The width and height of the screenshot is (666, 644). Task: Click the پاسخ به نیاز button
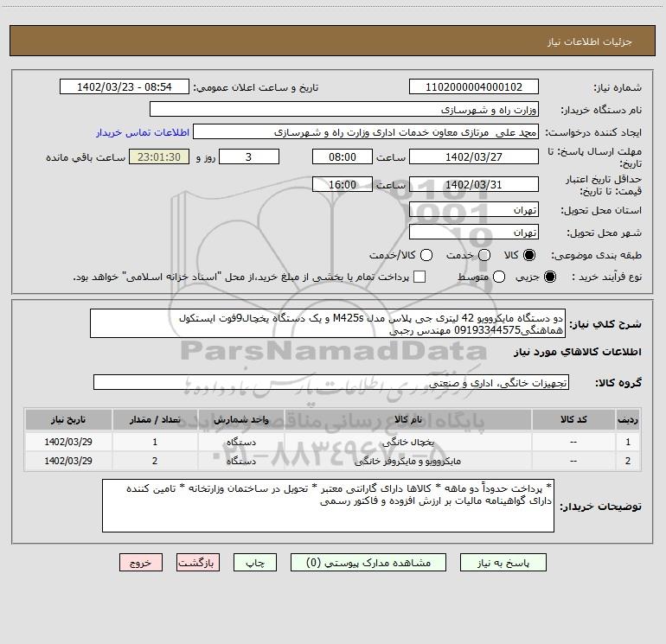(503, 563)
